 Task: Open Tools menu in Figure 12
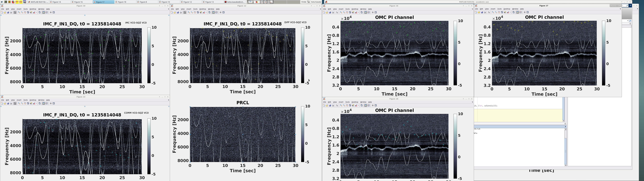(195, 9)
